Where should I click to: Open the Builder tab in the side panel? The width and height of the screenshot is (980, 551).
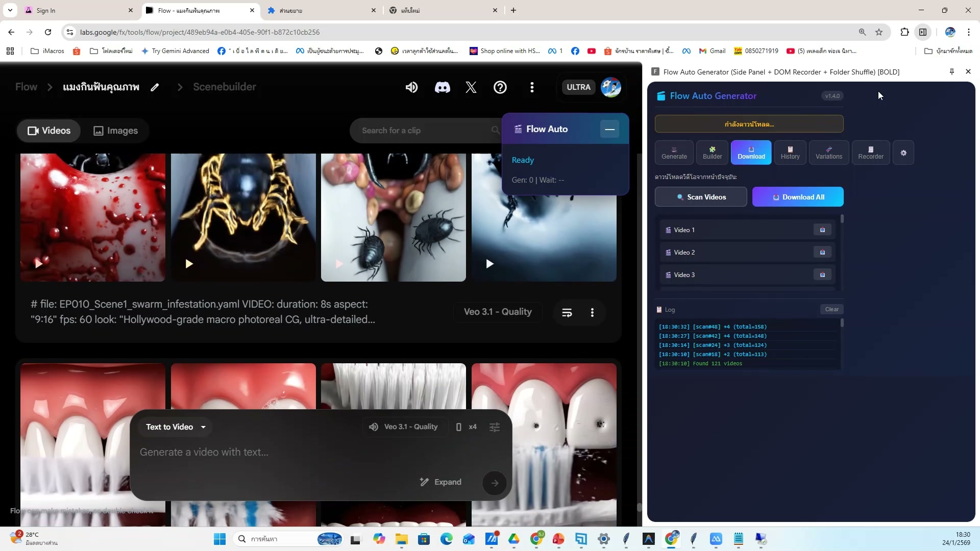coord(712,152)
